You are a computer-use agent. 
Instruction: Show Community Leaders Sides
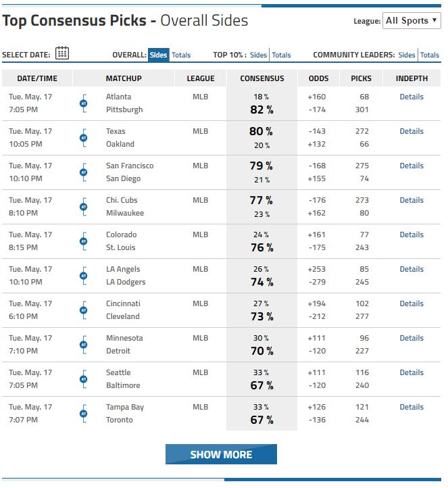coord(407,55)
